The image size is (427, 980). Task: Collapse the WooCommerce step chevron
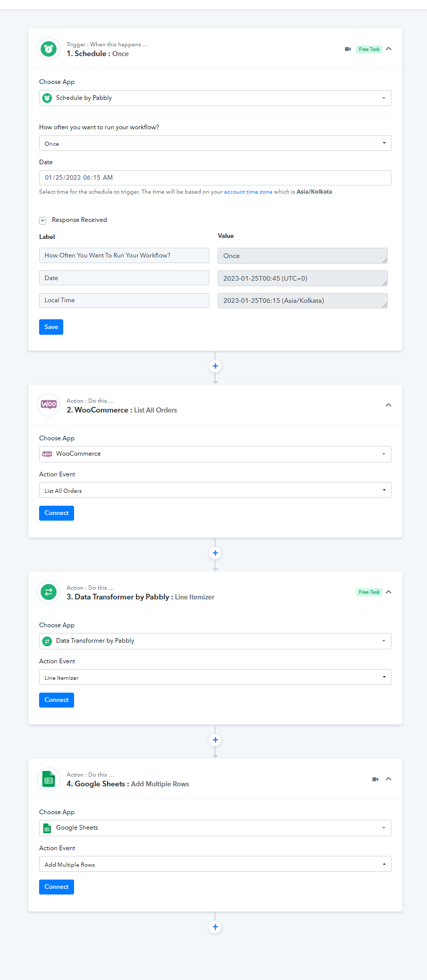(x=388, y=405)
